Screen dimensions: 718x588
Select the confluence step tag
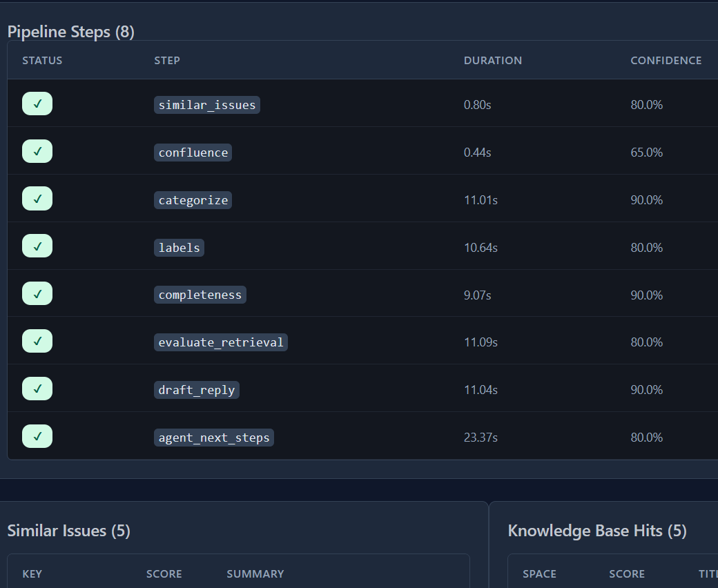click(193, 153)
